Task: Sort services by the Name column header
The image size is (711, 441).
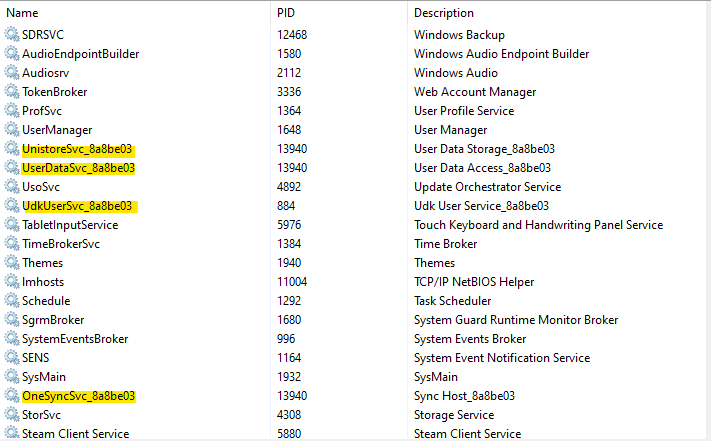Action: click(x=22, y=13)
